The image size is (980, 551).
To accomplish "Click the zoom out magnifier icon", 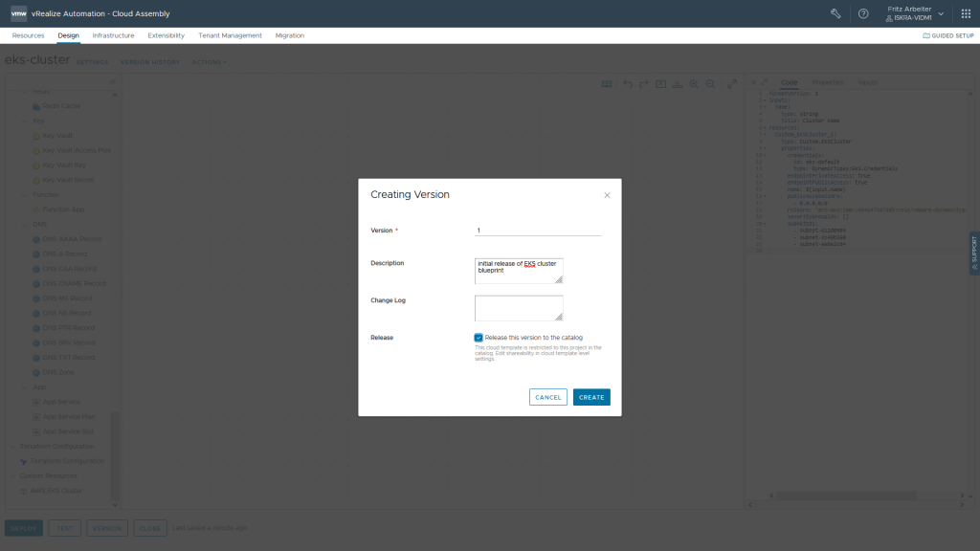I will coord(711,84).
